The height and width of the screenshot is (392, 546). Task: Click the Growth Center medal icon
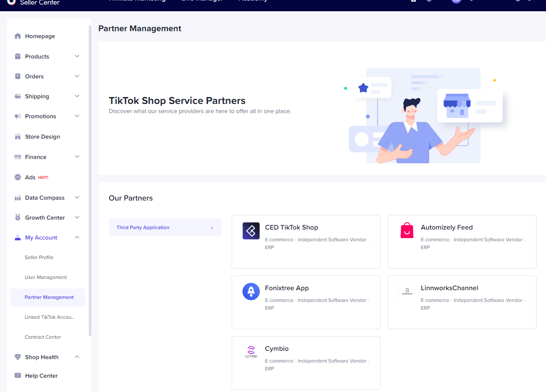(18, 217)
